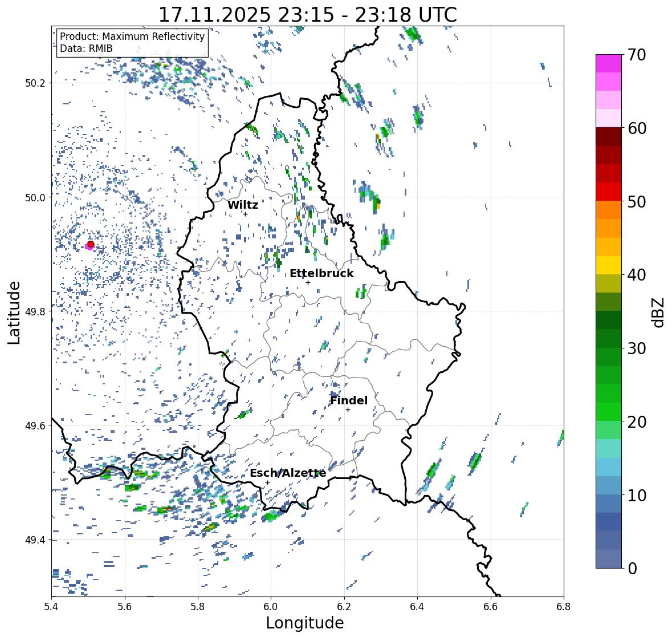Click the plus marker under Wiltz
Screen dimensions: 672x637
point(246,214)
